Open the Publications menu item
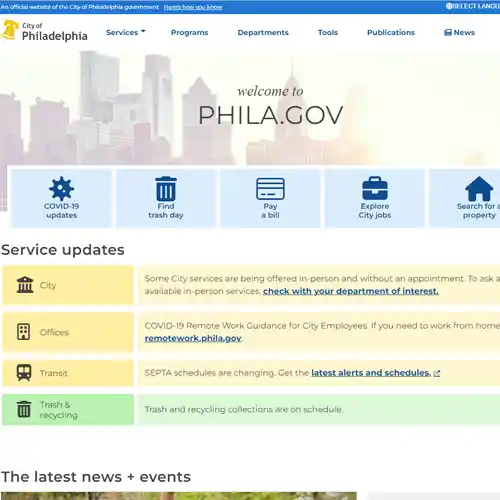The image size is (500, 500). [391, 32]
